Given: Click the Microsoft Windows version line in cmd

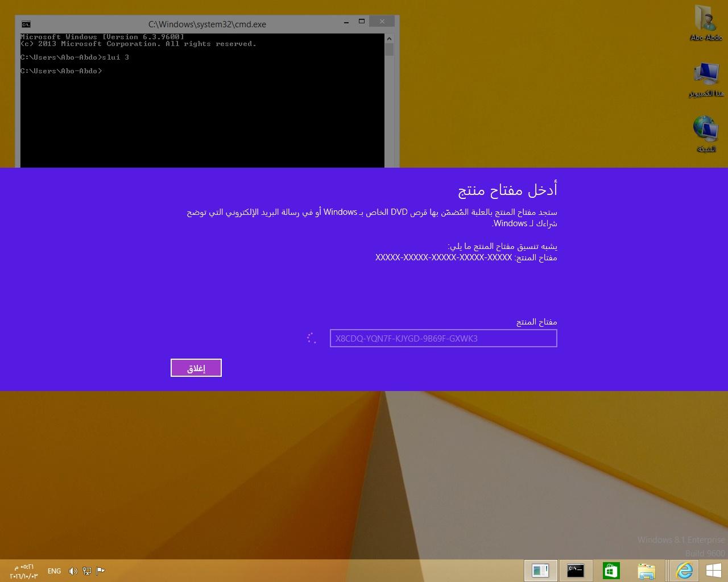Looking at the screenshot, I should 102,37.
